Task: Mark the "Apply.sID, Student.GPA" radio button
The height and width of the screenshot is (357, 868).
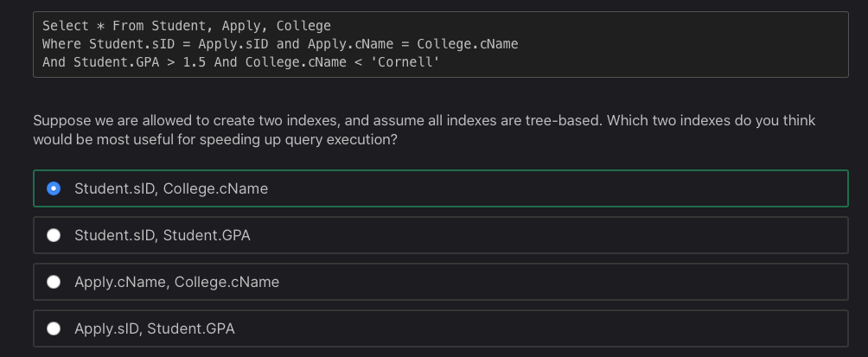Action: [54, 328]
